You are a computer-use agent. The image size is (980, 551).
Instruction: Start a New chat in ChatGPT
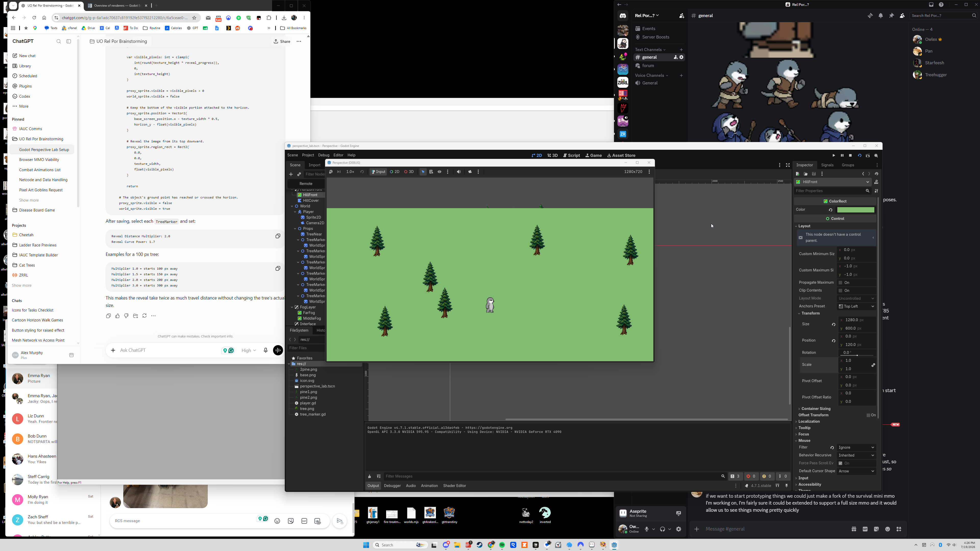[27, 56]
